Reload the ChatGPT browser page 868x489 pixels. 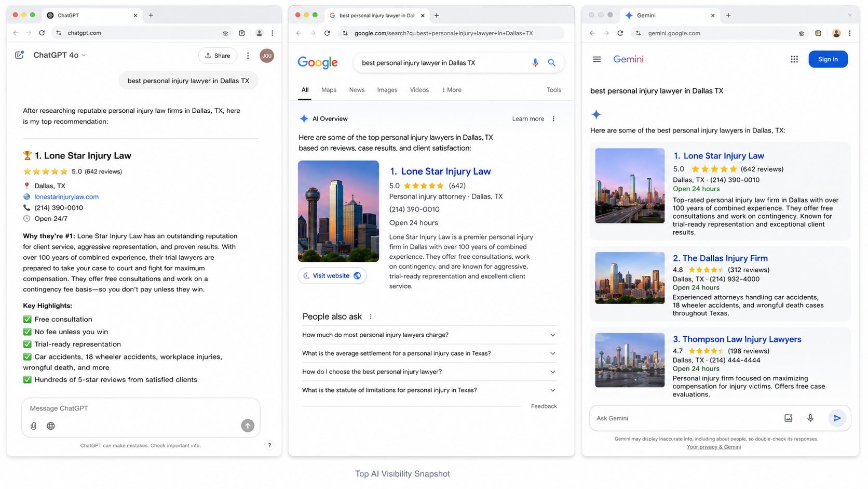coord(42,33)
